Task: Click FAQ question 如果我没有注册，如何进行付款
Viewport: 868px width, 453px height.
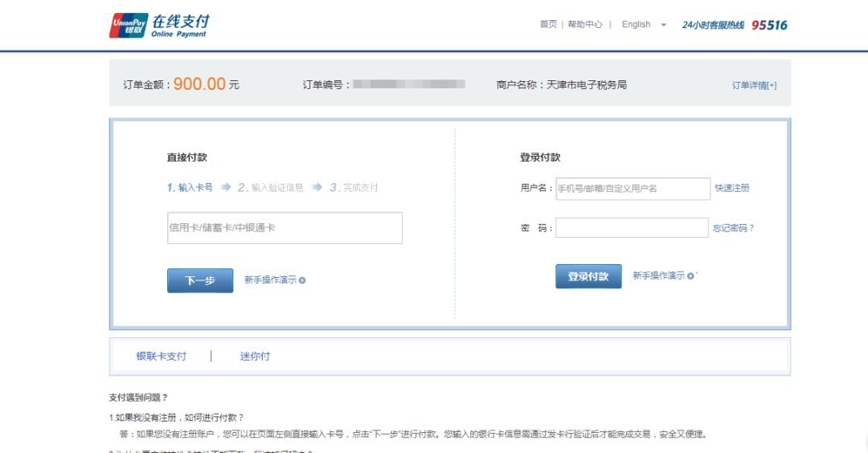Action: [x=176, y=418]
